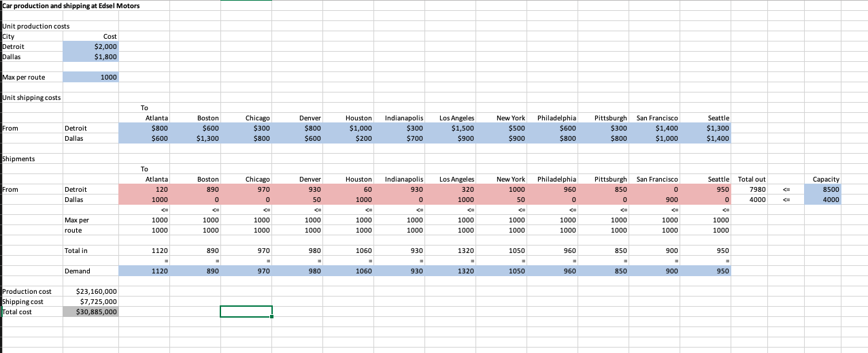868x353 pixels.
Task: Select Detroit to Houston shipment 60
Action: pos(348,189)
